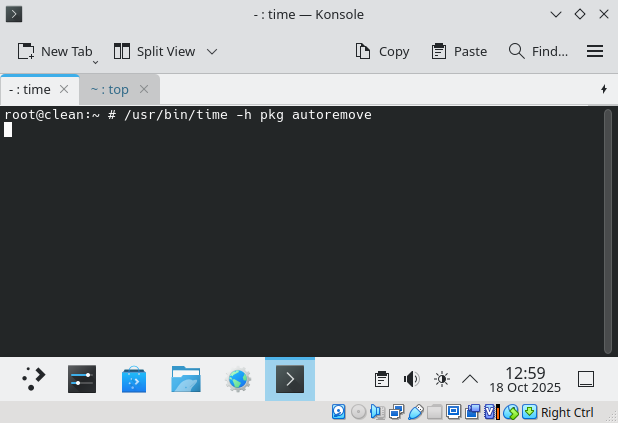Open System Settings from the taskbar
The image size is (618, 423).
click(x=82, y=379)
